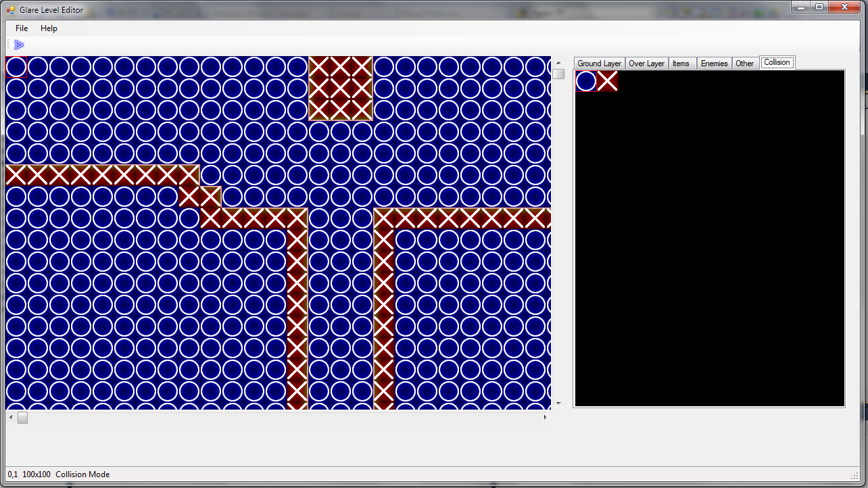
Task: Maximize the Glare Level Editor window
Action: tap(819, 7)
